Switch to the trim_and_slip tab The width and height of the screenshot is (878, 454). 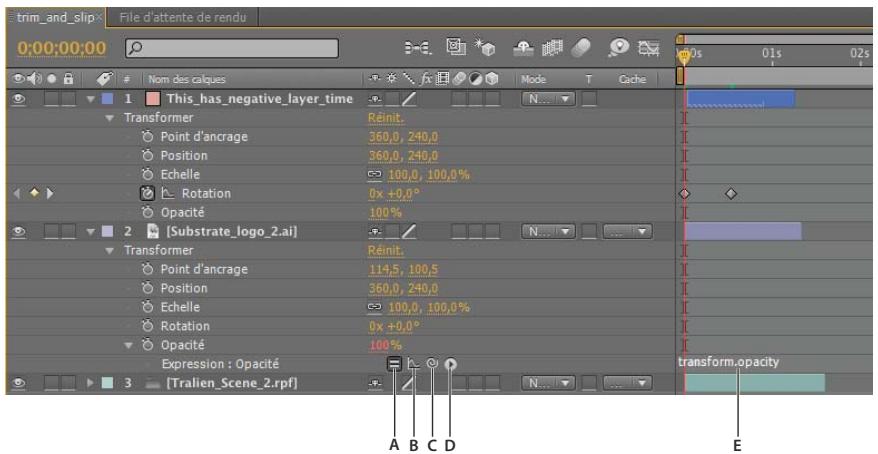pos(54,17)
